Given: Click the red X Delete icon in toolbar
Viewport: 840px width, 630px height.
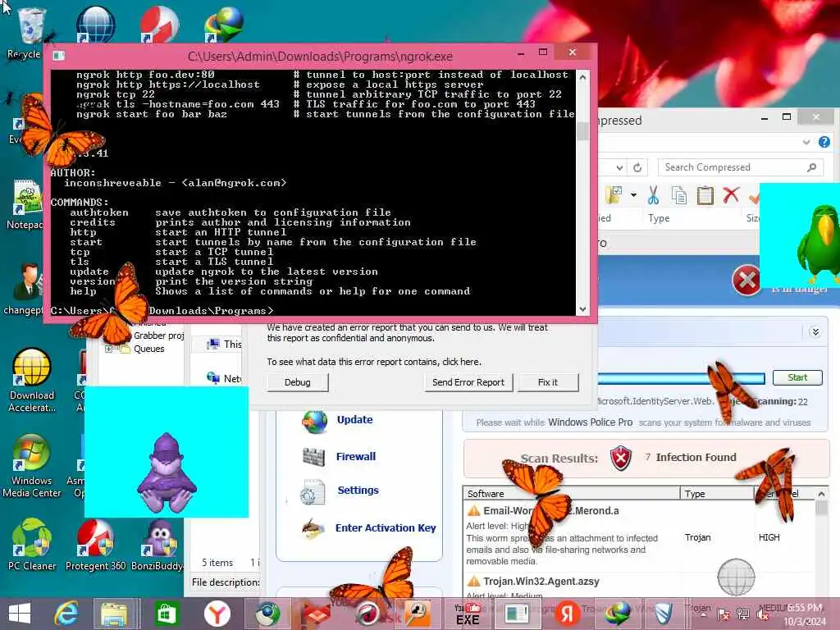Looking at the screenshot, I should point(731,195).
